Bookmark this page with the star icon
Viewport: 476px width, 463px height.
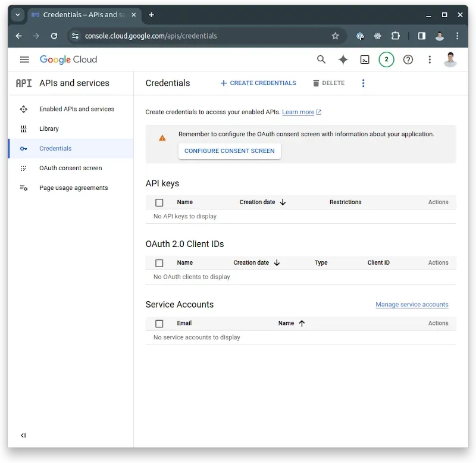335,36
